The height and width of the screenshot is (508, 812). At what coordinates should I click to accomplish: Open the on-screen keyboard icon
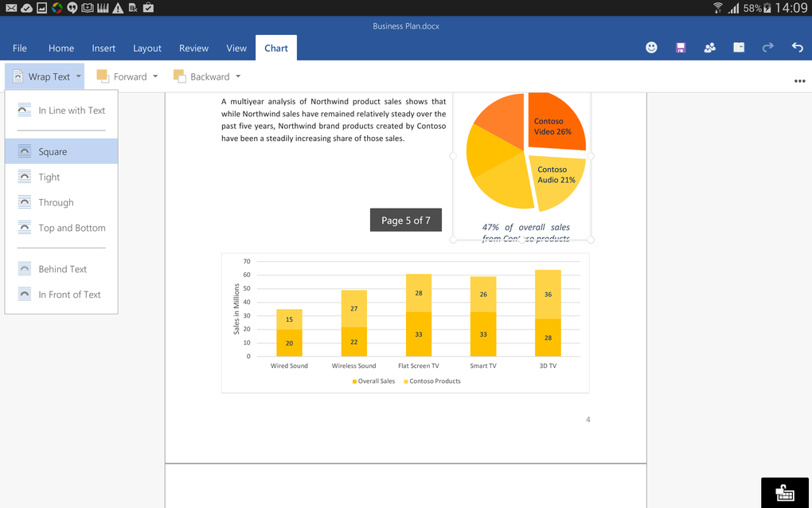[x=784, y=492]
